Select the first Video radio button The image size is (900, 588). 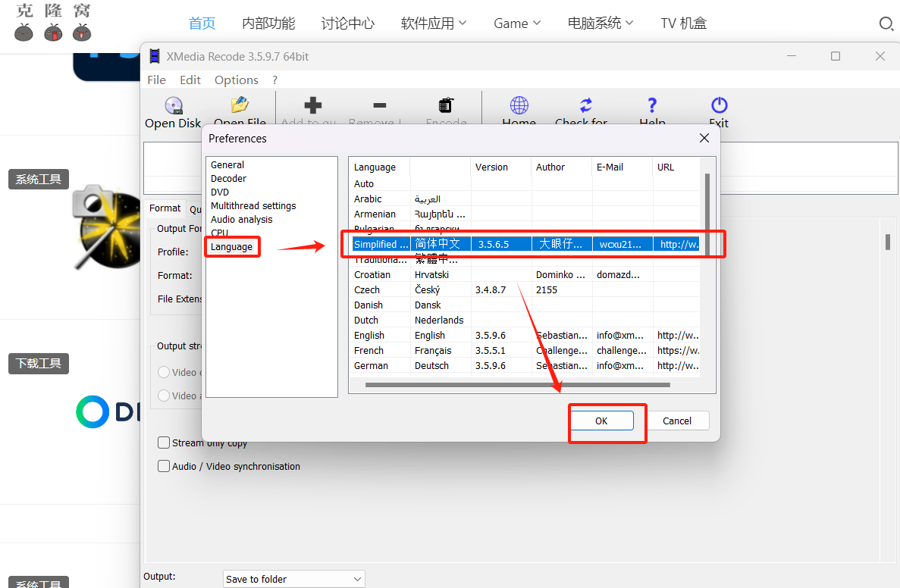(164, 372)
